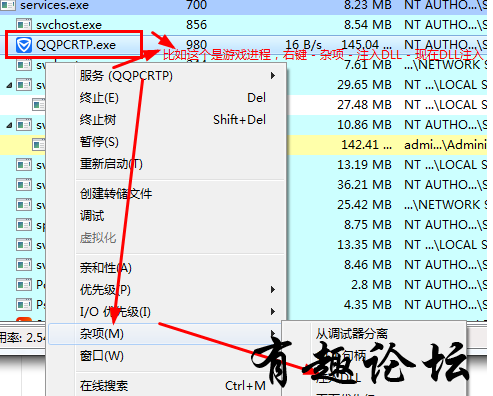Select the services.exe process name
Screen dimensions: 493x396
[54, 5]
